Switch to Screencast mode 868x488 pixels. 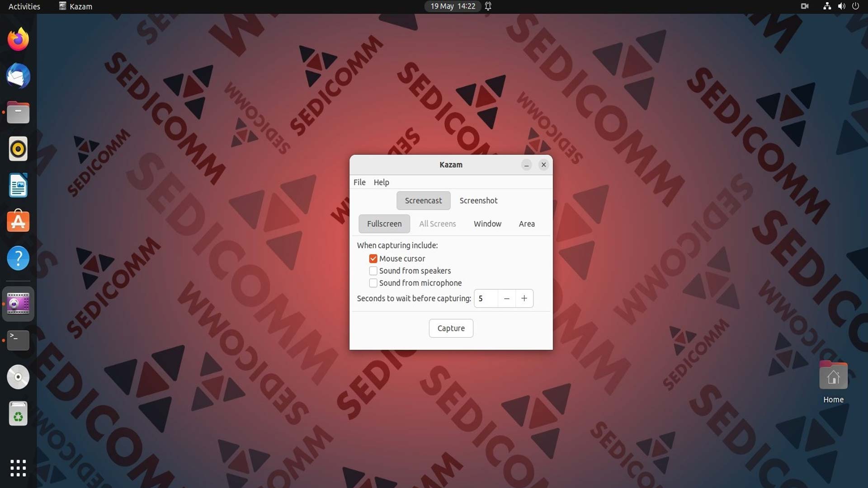[423, 201]
